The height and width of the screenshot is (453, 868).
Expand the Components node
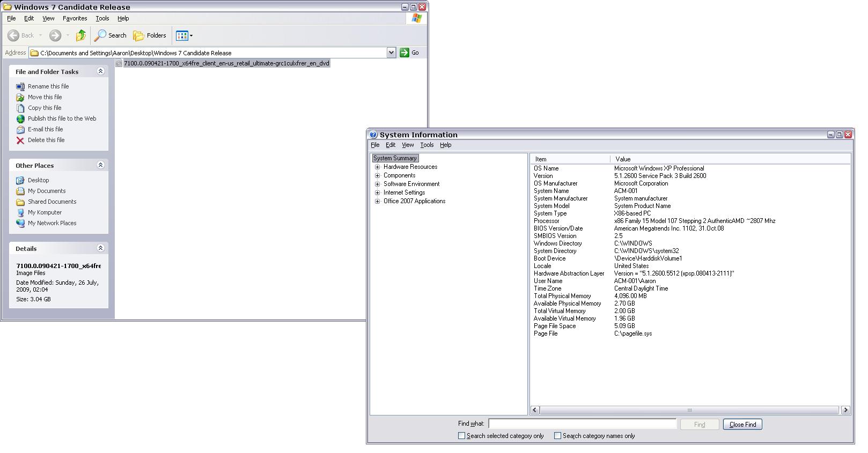378,175
